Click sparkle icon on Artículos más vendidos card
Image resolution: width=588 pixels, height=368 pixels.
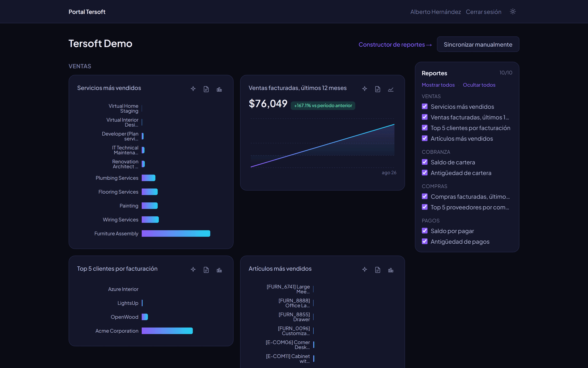click(x=365, y=270)
